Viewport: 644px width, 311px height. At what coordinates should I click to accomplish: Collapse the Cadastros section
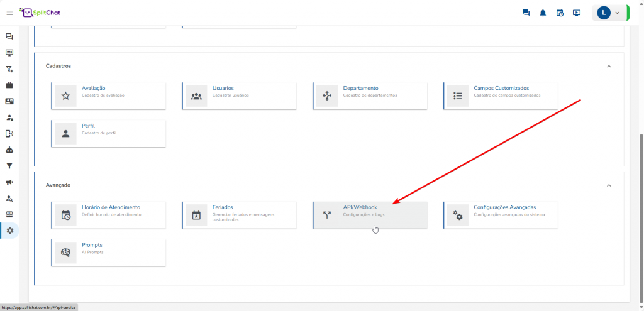click(x=608, y=66)
